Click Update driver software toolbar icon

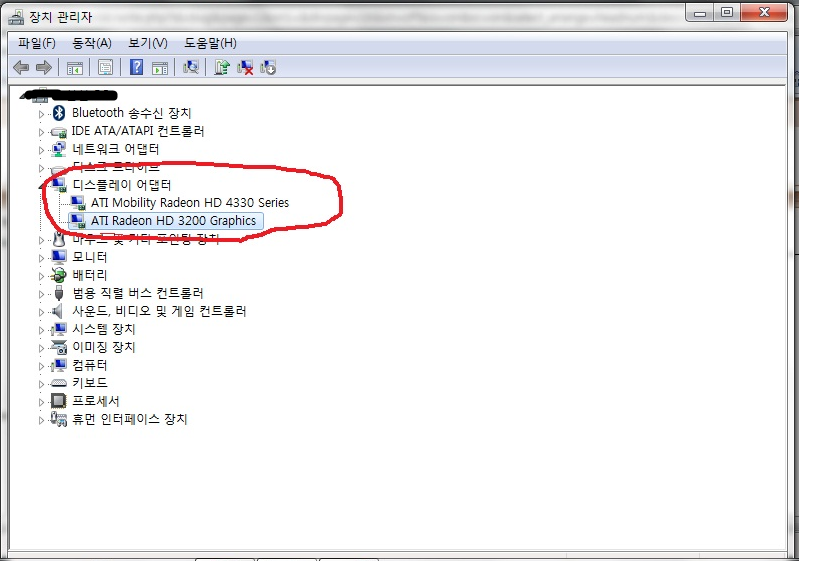(x=222, y=67)
